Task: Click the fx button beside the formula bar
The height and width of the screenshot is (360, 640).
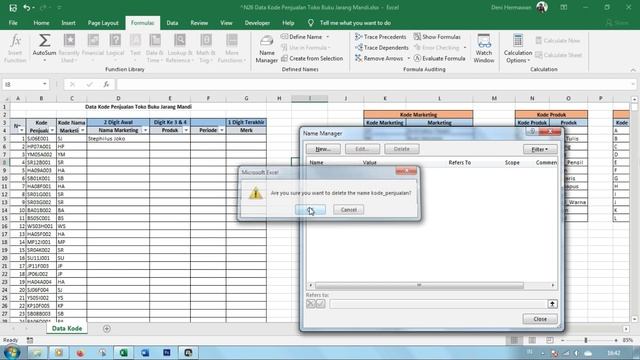Action: tap(106, 84)
